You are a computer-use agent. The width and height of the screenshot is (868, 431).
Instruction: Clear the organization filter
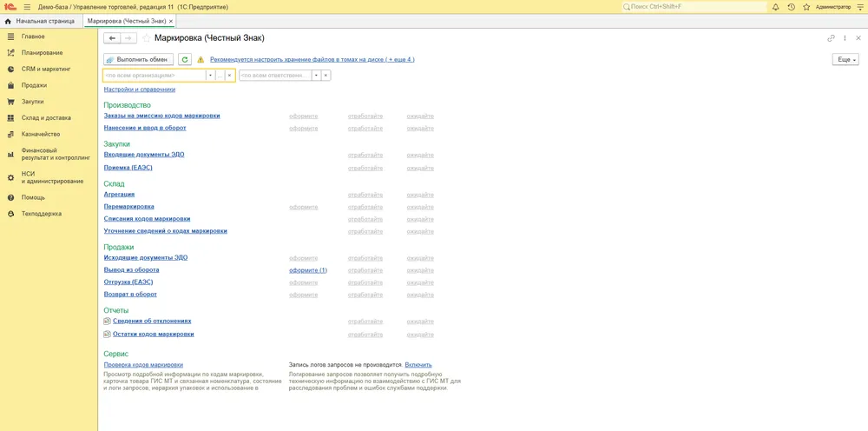pos(229,76)
